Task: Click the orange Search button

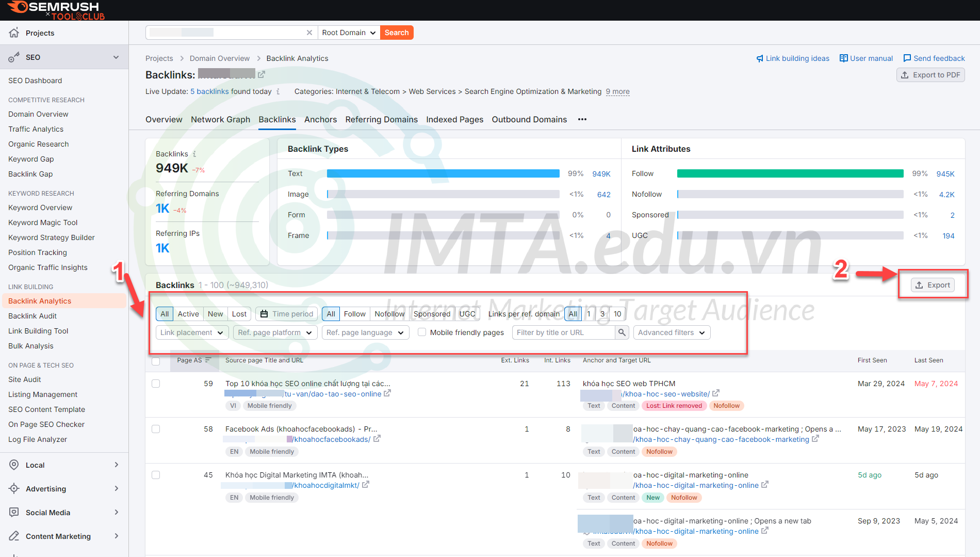Action: pyautogui.click(x=397, y=33)
